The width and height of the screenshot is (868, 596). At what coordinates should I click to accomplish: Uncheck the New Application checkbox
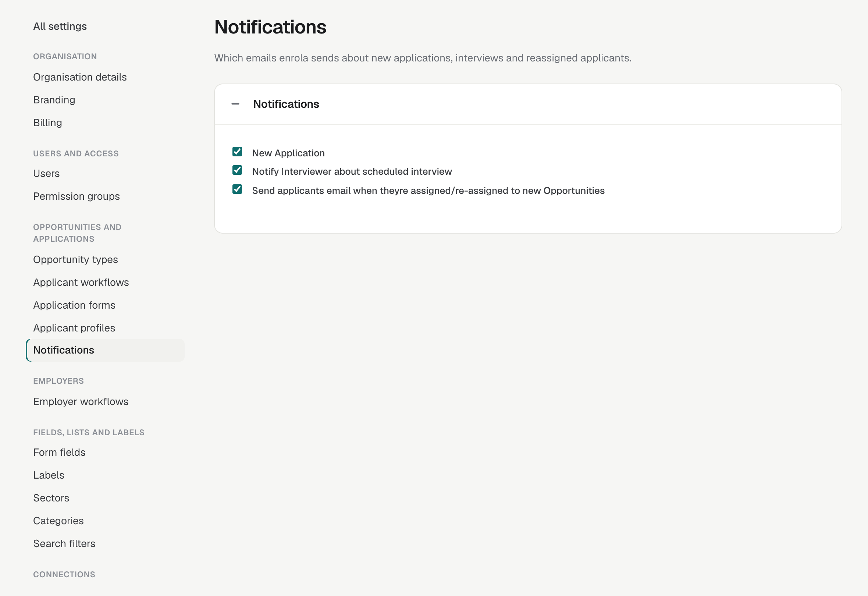pyautogui.click(x=237, y=152)
